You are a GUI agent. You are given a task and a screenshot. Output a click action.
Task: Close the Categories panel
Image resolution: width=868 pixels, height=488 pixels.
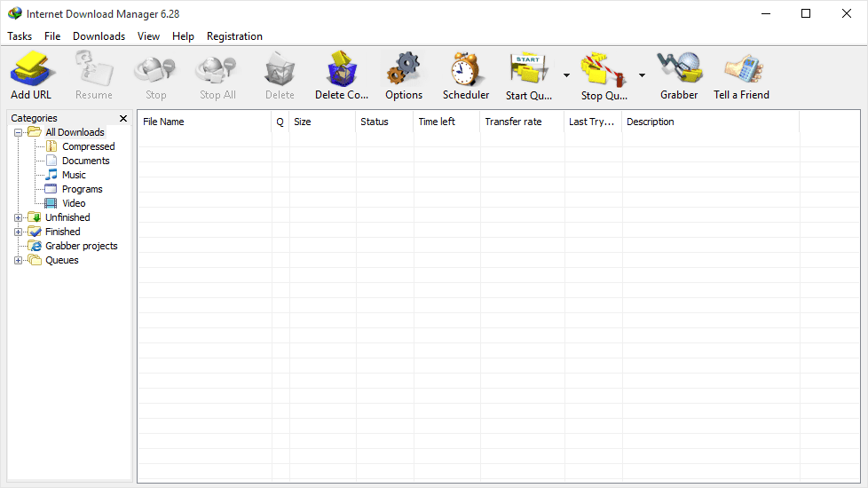pos(123,118)
